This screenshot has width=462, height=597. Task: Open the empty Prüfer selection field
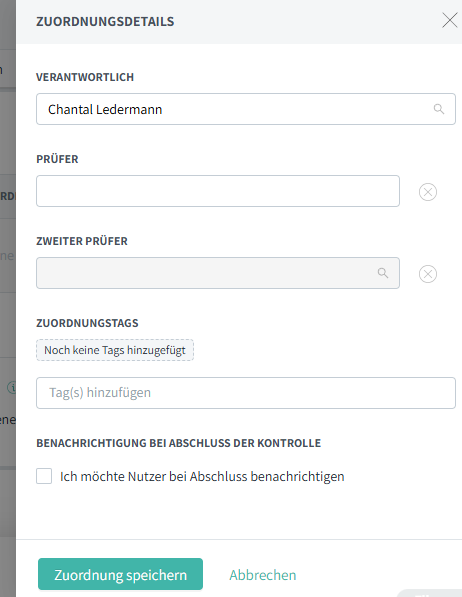pyautogui.click(x=218, y=191)
